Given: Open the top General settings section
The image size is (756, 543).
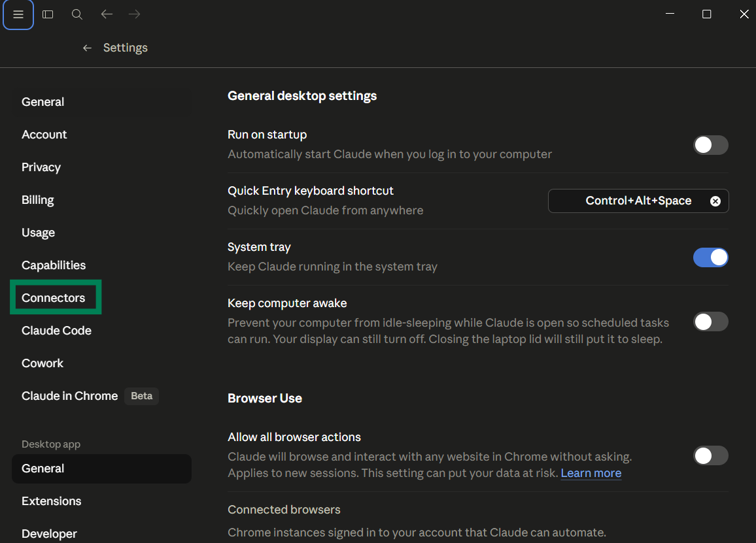Looking at the screenshot, I should click(101, 102).
